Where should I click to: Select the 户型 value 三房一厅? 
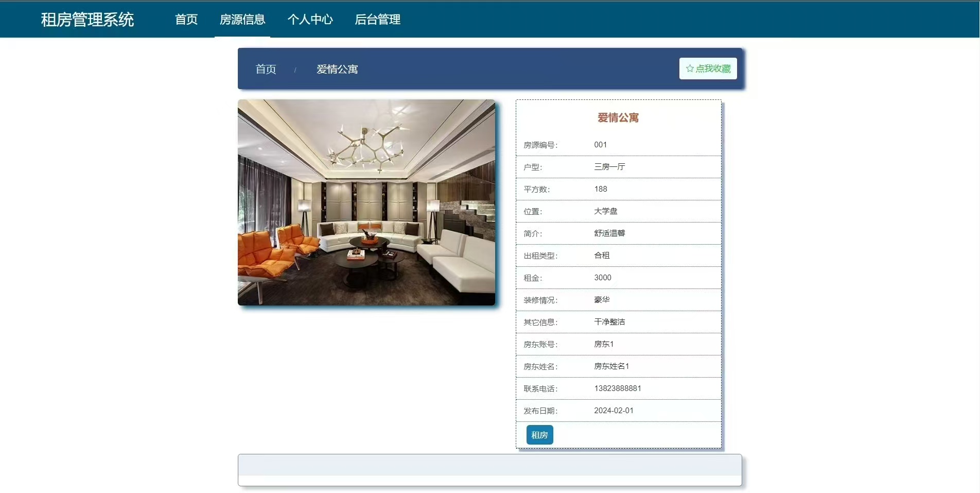[609, 167]
